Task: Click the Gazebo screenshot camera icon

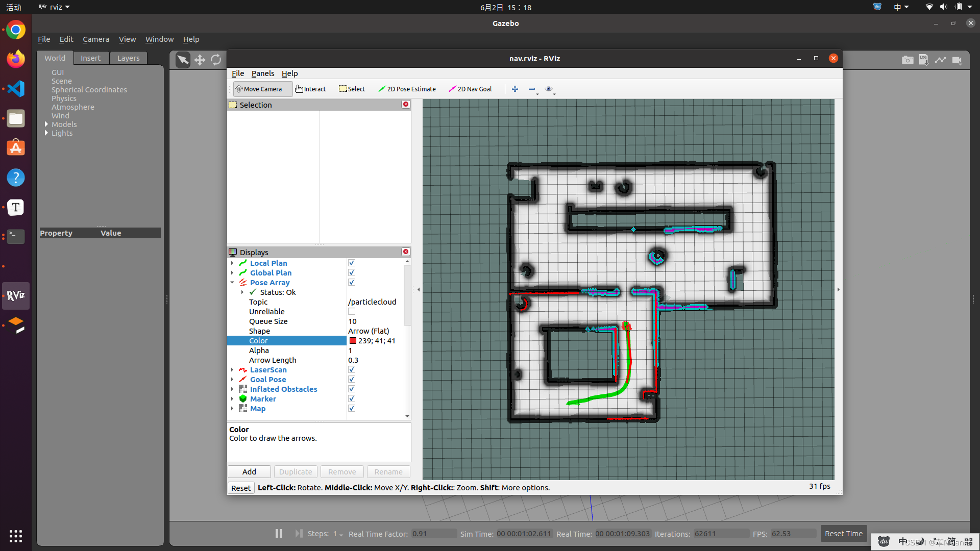Action: [907, 60]
